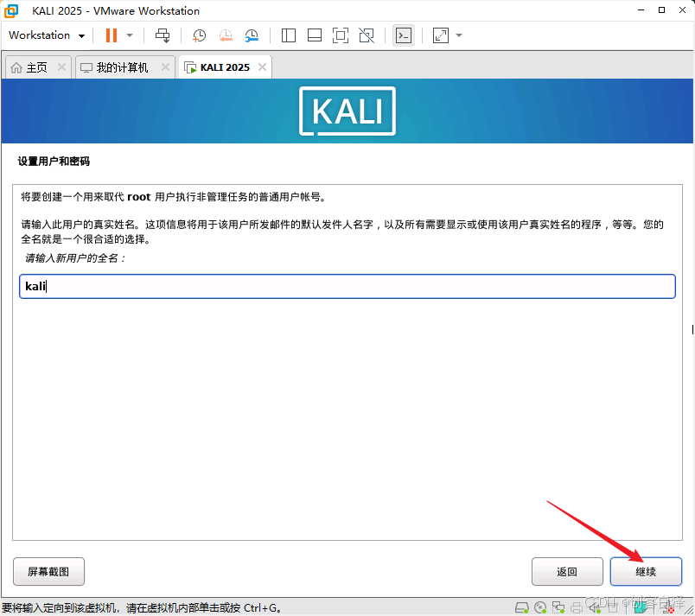Image resolution: width=695 pixels, height=616 pixels.
Task: Click the printer status icon
Action: [x=577, y=607]
